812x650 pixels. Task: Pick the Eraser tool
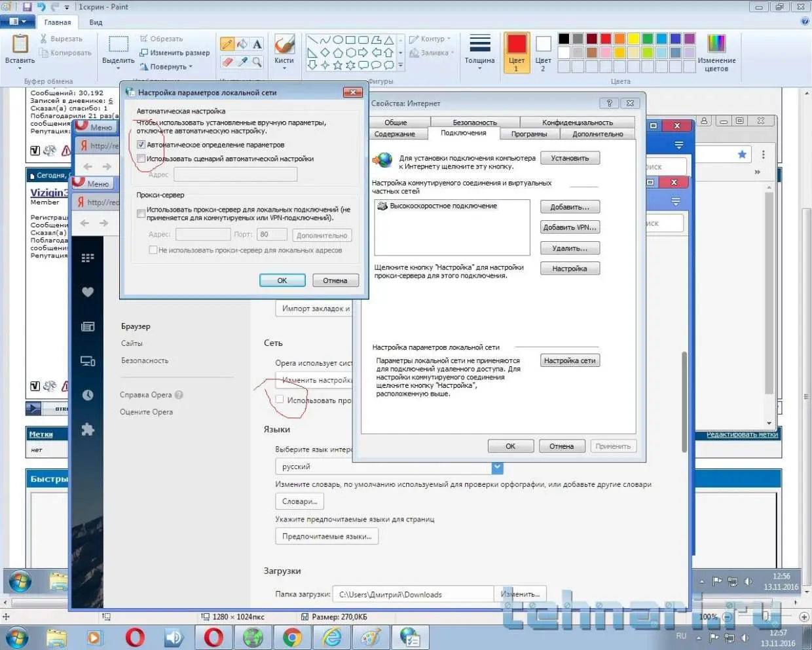click(227, 62)
